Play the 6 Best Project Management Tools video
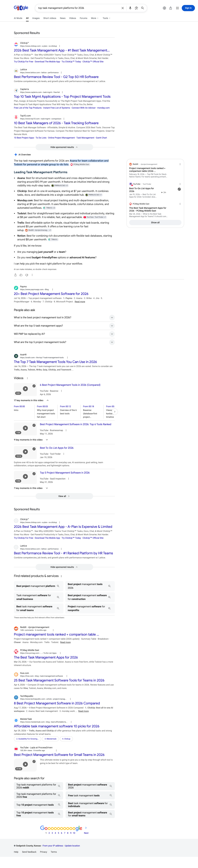 click(x=25, y=389)
